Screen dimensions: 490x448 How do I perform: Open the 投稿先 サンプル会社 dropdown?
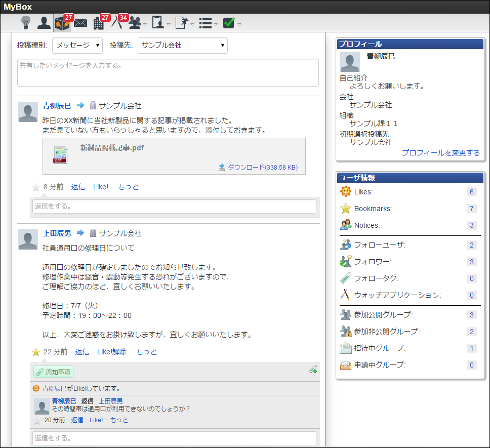[182, 46]
